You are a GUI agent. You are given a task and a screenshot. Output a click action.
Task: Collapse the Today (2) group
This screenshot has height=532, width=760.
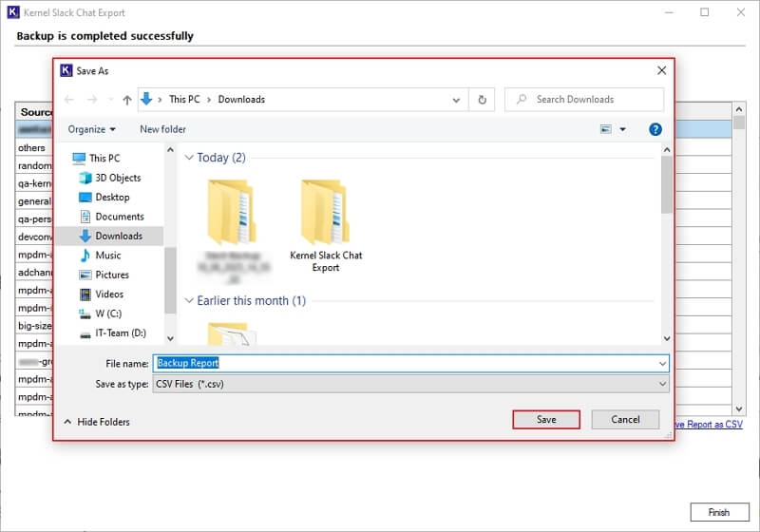pos(189,158)
